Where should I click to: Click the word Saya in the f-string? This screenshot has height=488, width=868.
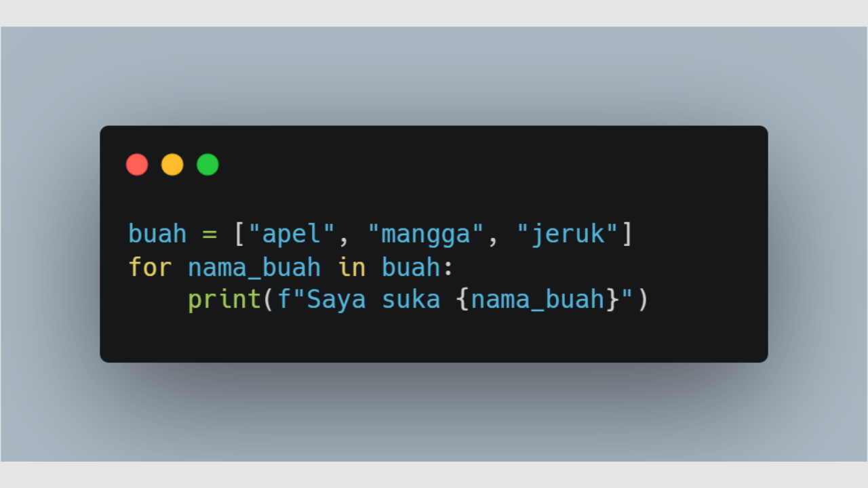(x=336, y=300)
